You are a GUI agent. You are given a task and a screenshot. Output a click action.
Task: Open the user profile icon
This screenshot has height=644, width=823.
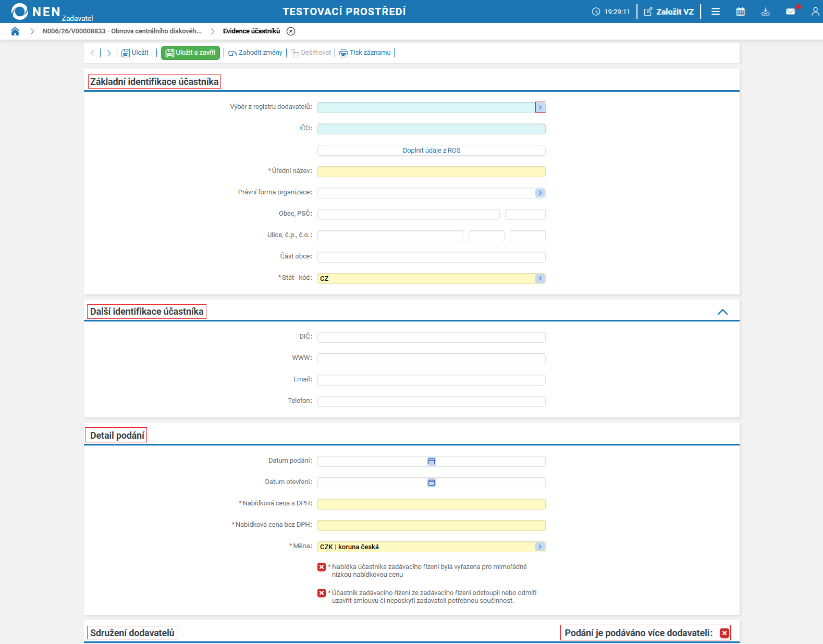(815, 11)
